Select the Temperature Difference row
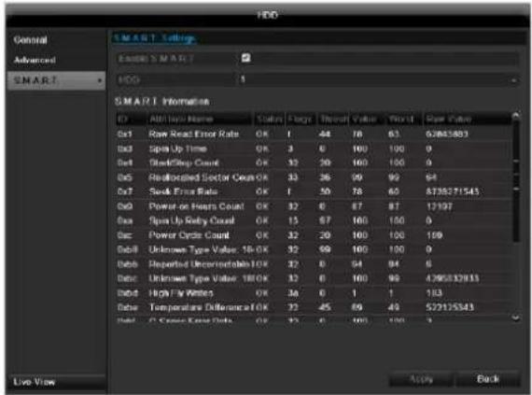Viewport: 532px width, 395px height. (314, 307)
